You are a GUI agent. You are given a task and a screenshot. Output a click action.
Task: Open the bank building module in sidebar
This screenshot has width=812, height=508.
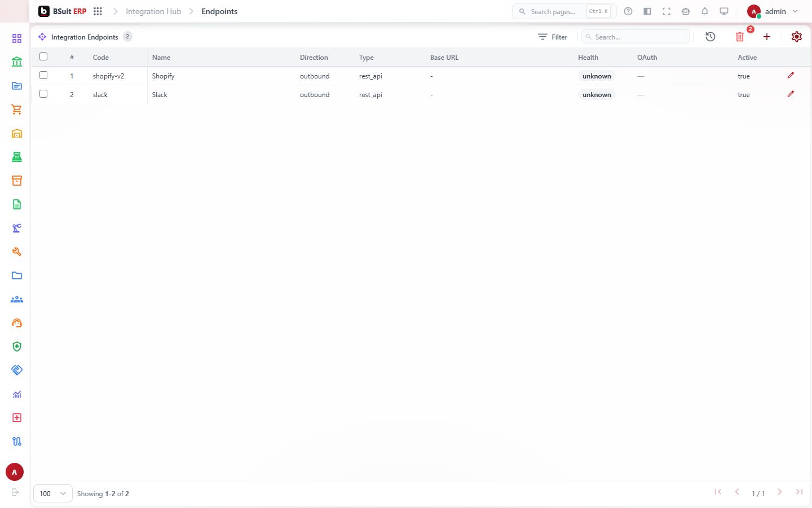click(x=17, y=62)
